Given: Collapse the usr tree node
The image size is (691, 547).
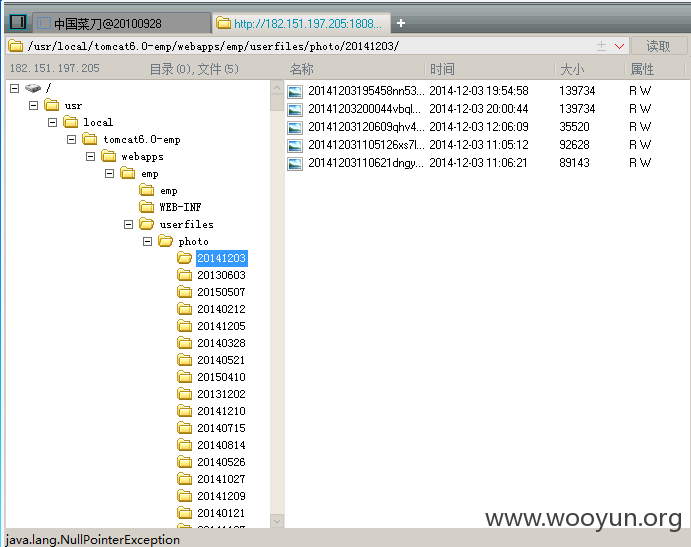Looking at the screenshot, I should click(33, 105).
